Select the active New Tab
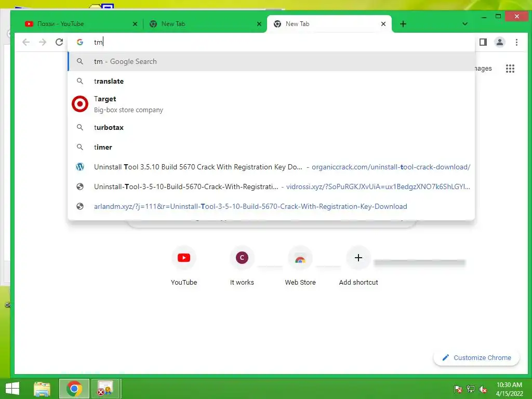Screen dimensions: 532x399 pos(329,24)
